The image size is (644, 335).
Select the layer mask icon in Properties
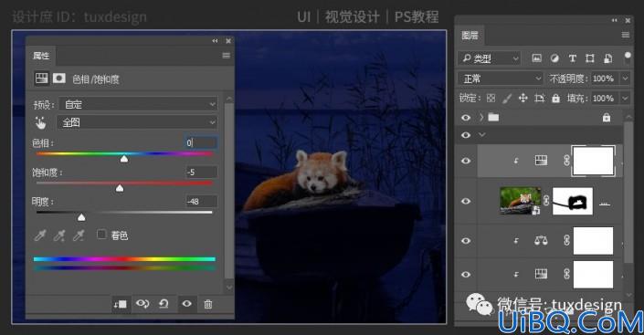58,79
